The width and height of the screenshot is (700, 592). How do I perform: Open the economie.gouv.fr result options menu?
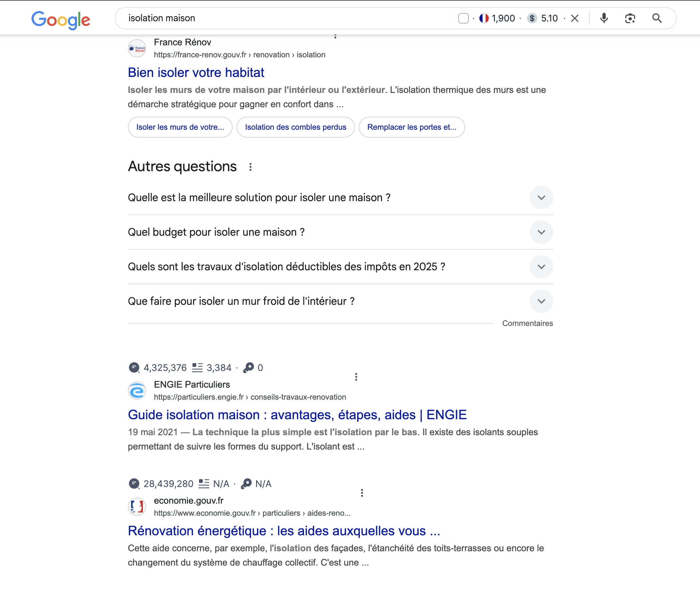coord(362,493)
